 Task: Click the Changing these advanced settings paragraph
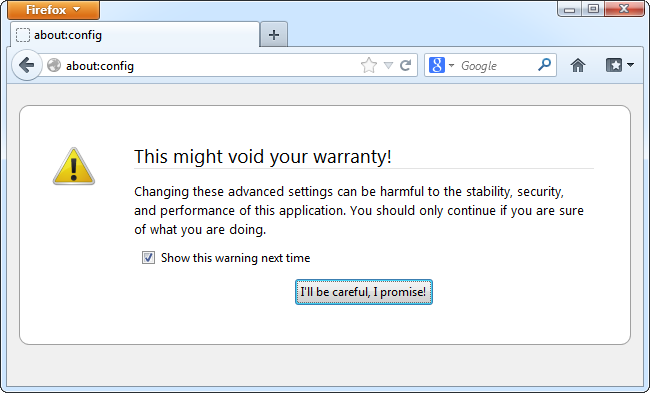click(x=359, y=211)
